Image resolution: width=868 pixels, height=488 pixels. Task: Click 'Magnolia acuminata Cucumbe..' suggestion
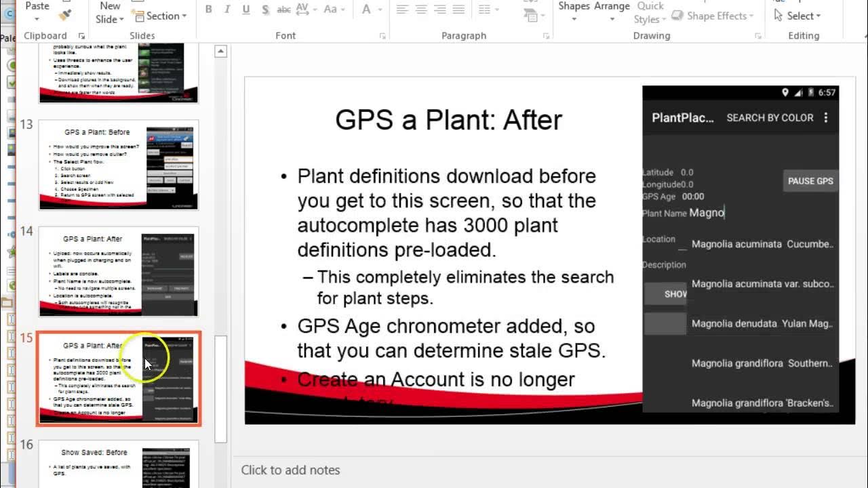pyautogui.click(x=762, y=244)
